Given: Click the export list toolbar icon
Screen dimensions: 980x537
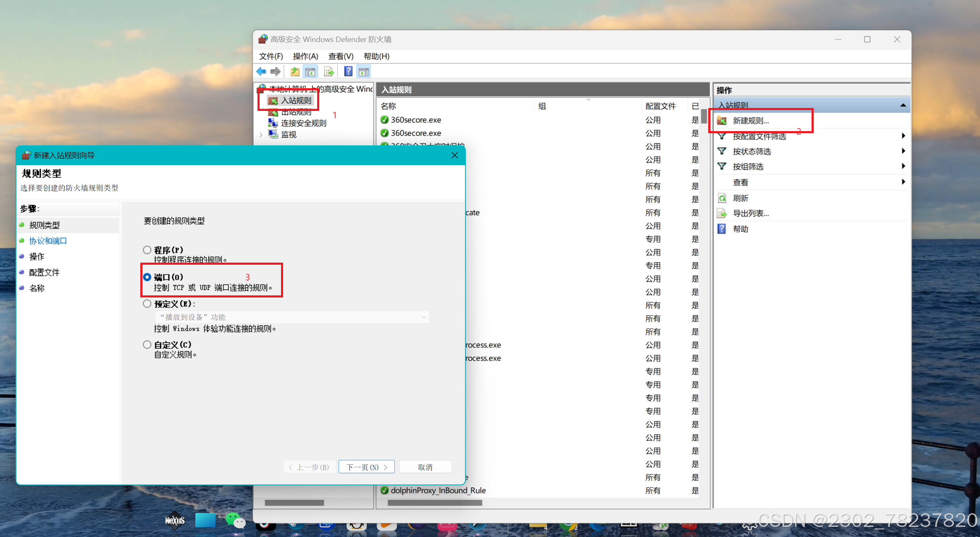Looking at the screenshot, I should 329,71.
